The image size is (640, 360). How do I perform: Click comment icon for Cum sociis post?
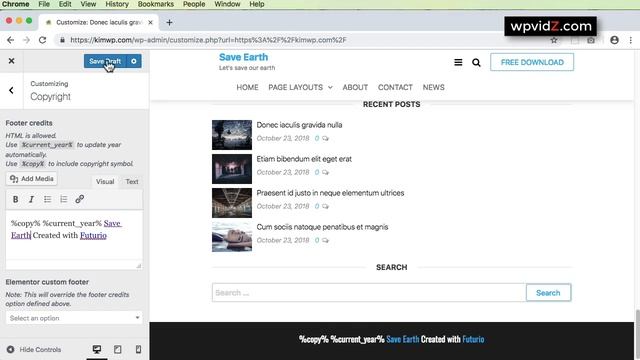pyautogui.click(x=325, y=240)
